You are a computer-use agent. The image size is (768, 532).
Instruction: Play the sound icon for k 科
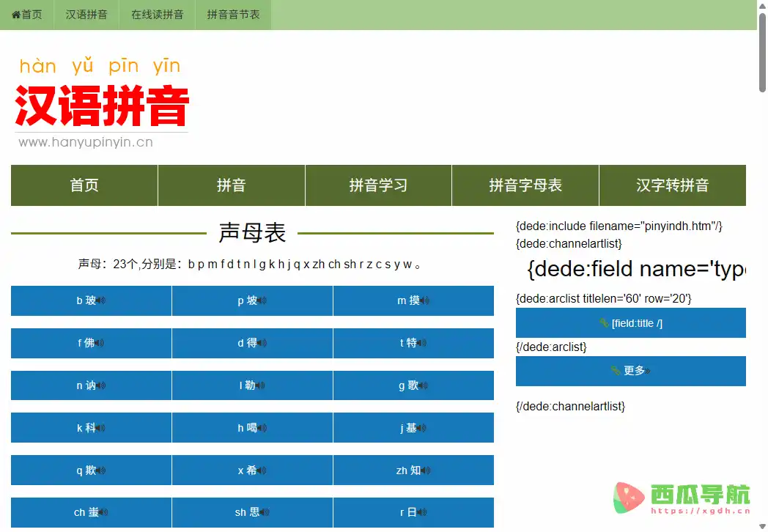pos(100,428)
